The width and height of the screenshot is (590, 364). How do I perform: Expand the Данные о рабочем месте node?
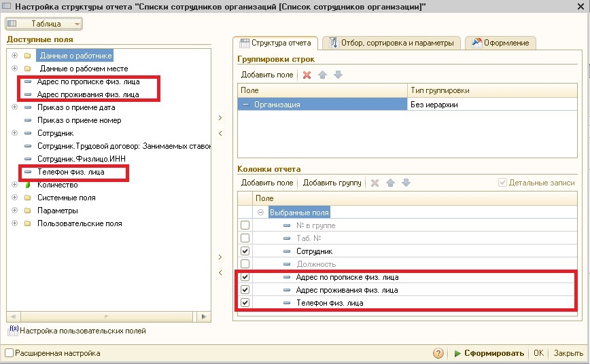click(14, 68)
